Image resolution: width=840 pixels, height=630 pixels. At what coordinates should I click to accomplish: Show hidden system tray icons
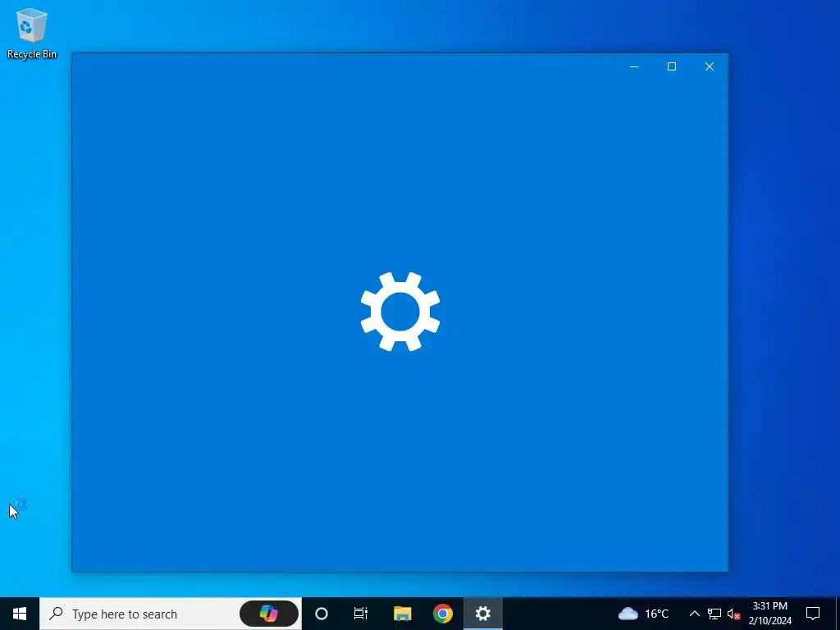[x=694, y=614]
